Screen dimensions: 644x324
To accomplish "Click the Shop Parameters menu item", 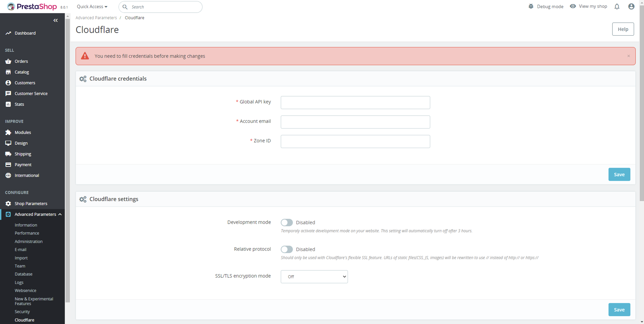I will 31,203.
